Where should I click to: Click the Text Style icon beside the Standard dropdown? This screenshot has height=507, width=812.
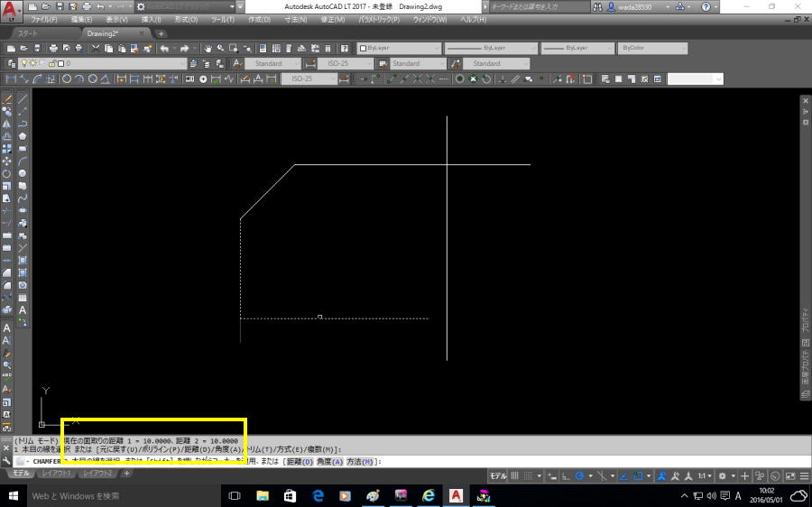237,63
